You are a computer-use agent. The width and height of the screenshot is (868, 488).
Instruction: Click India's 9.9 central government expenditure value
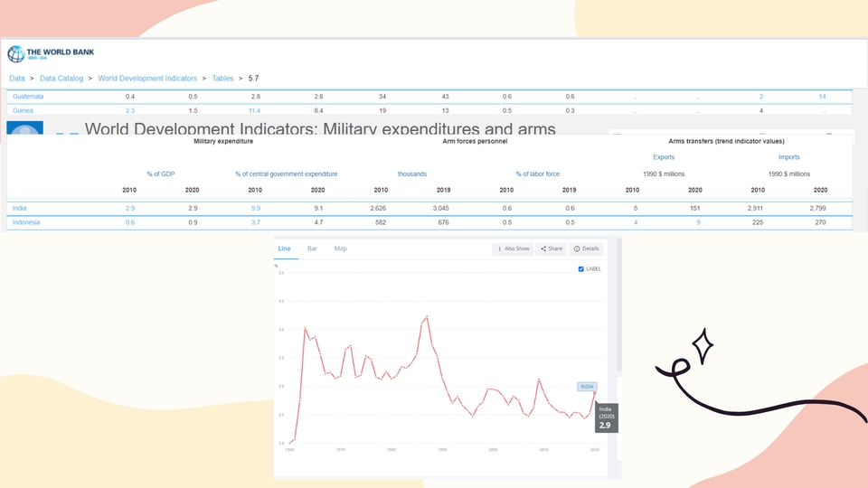(x=255, y=209)
